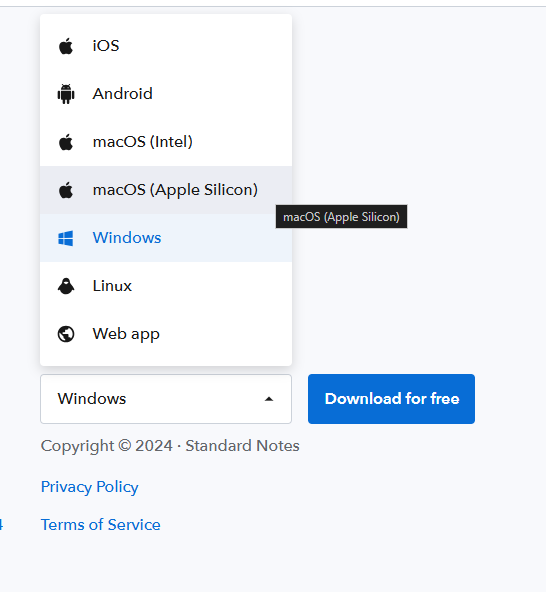The height and width of the screenshot is (592, 546).
Task: Click the Windows platform select box
Action: (x=166, y=399)
